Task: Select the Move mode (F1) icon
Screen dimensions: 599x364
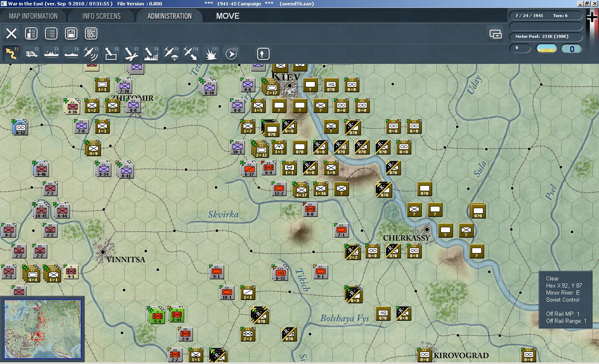Action: (11, 54)
